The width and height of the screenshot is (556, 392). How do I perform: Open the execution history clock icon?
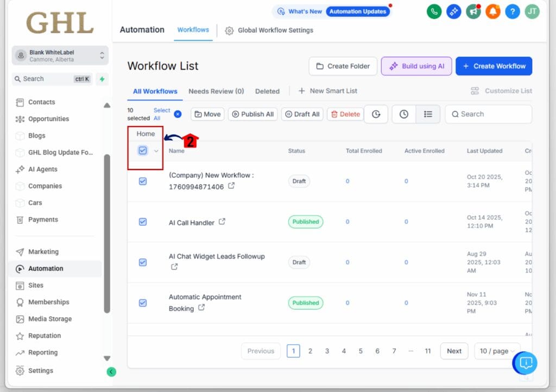coord(376,114)
